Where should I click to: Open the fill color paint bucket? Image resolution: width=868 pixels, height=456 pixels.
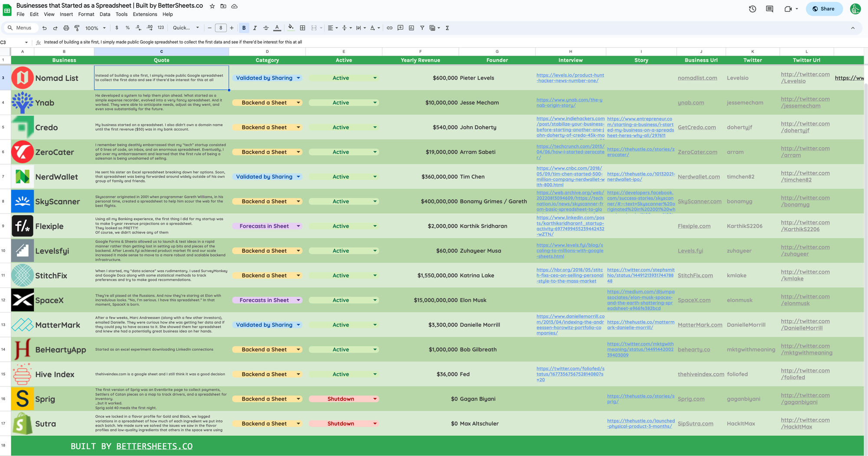point(291,28)
